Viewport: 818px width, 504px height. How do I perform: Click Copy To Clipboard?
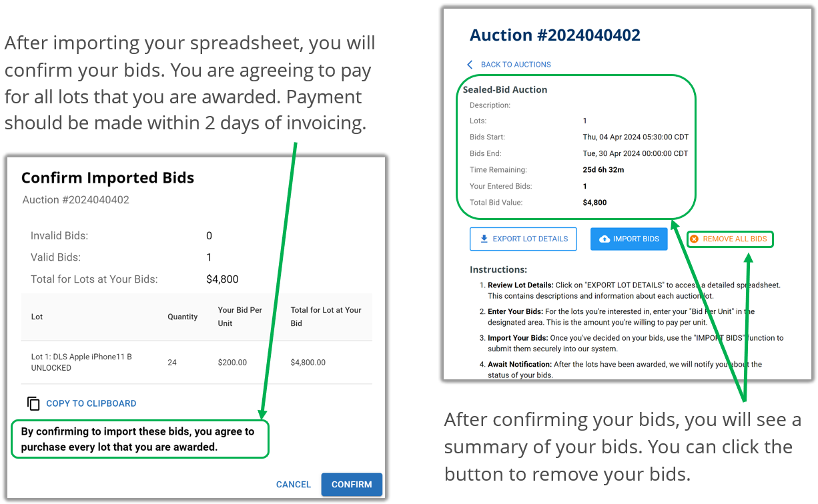(91, 403)
